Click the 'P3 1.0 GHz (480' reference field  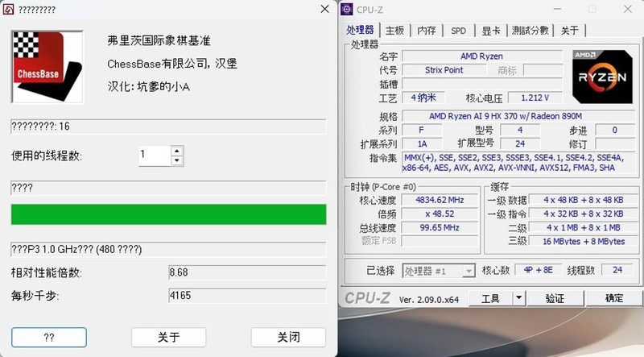pos(168,249)
